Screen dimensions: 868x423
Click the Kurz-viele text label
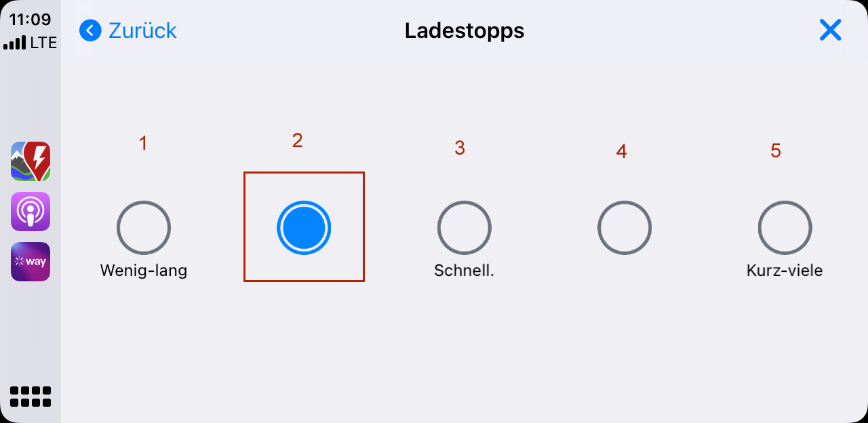[x=785, y=271]
